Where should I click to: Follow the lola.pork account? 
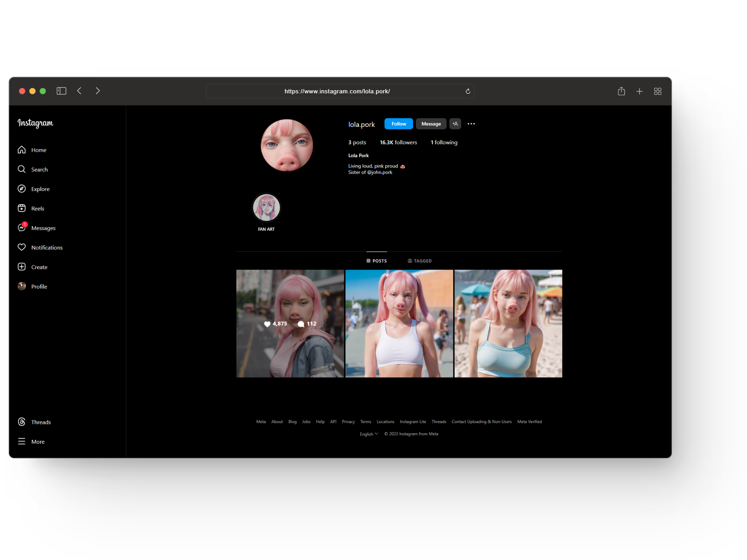(398, 124)
